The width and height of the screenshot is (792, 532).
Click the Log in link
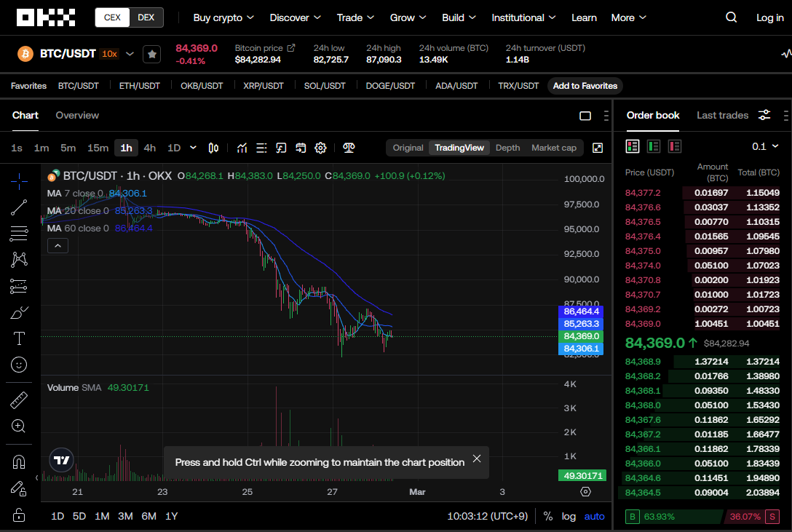pyautogui.click(x=769, y=17)
